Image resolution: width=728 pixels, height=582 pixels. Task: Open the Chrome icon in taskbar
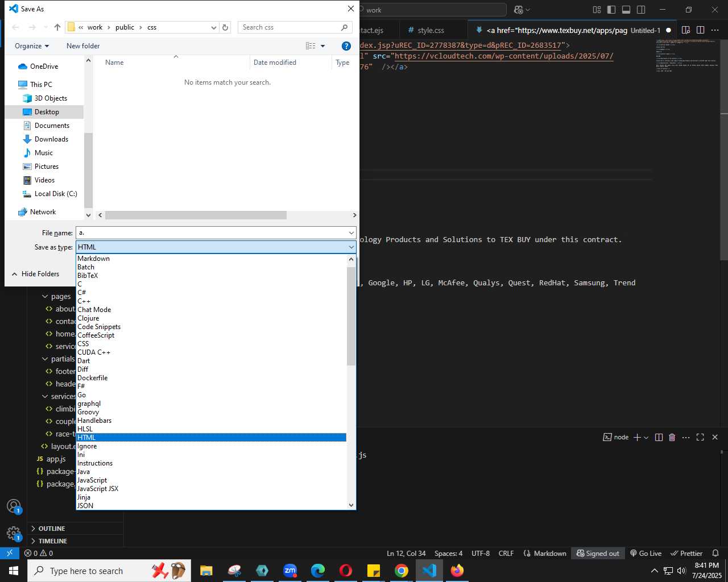pos(402,571)
